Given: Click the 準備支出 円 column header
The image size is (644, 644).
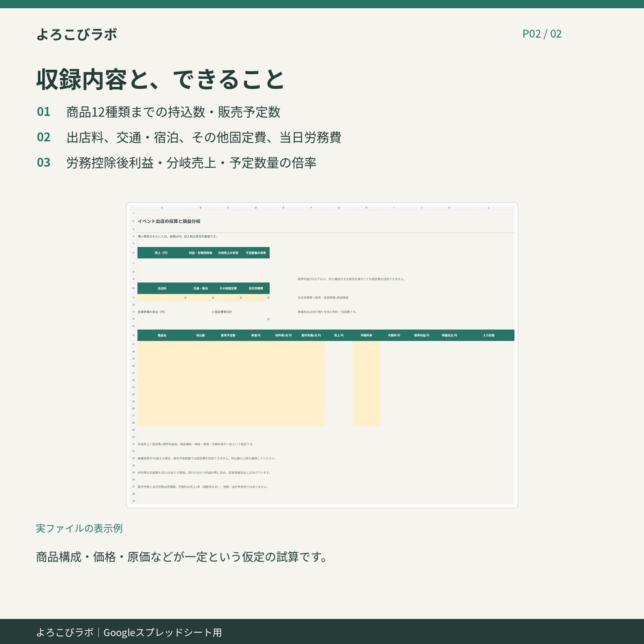Looking at the screenshot, I should pos(449,336).
